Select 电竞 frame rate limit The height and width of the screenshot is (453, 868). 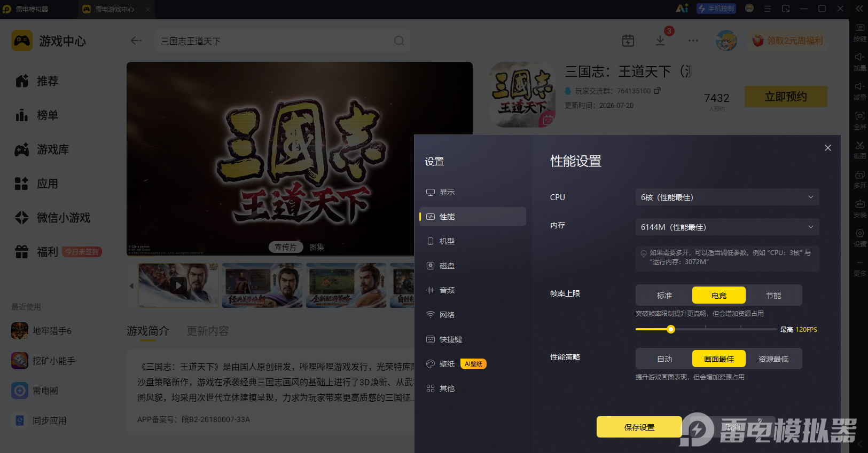point(719,295)
